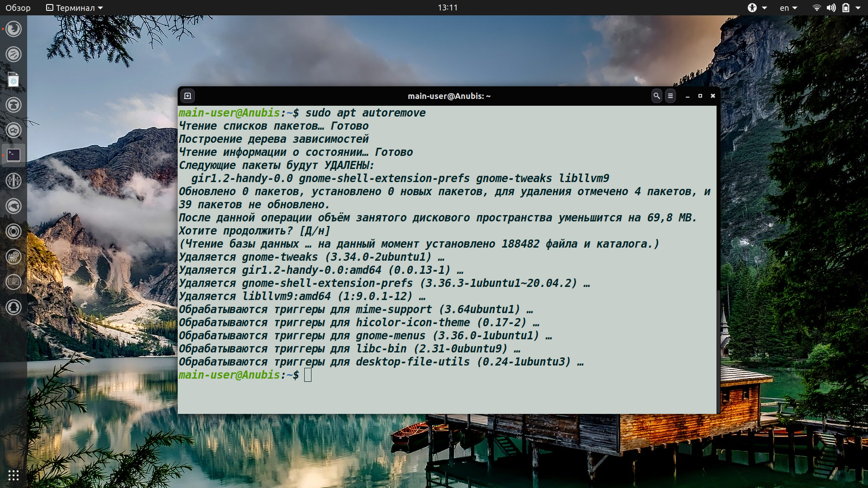868x488 pixels.
Task: Minimize the terminal window
Action: (x=688, y=96)
